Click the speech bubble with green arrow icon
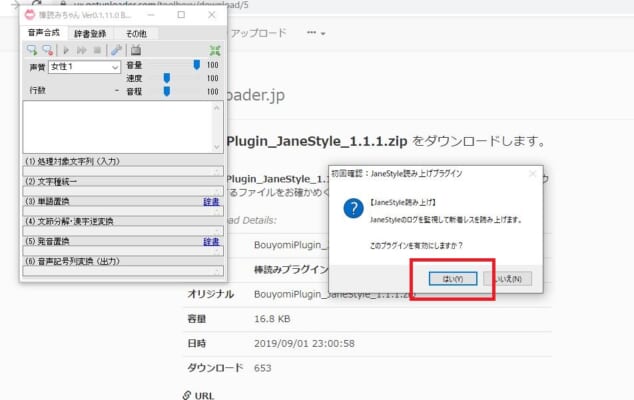The width and height of the screenshot is (634, 400). [x=32, y=50]
